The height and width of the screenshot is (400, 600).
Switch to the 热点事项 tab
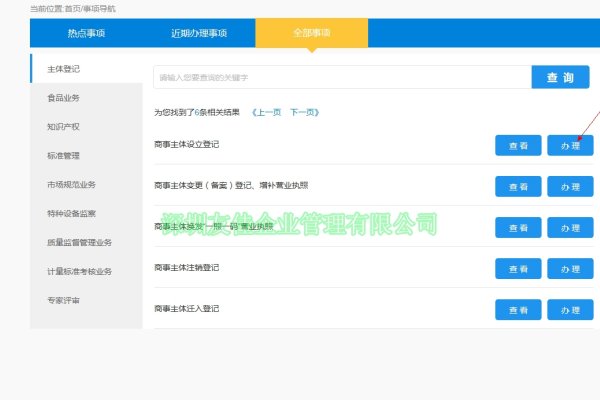(86, 33)
